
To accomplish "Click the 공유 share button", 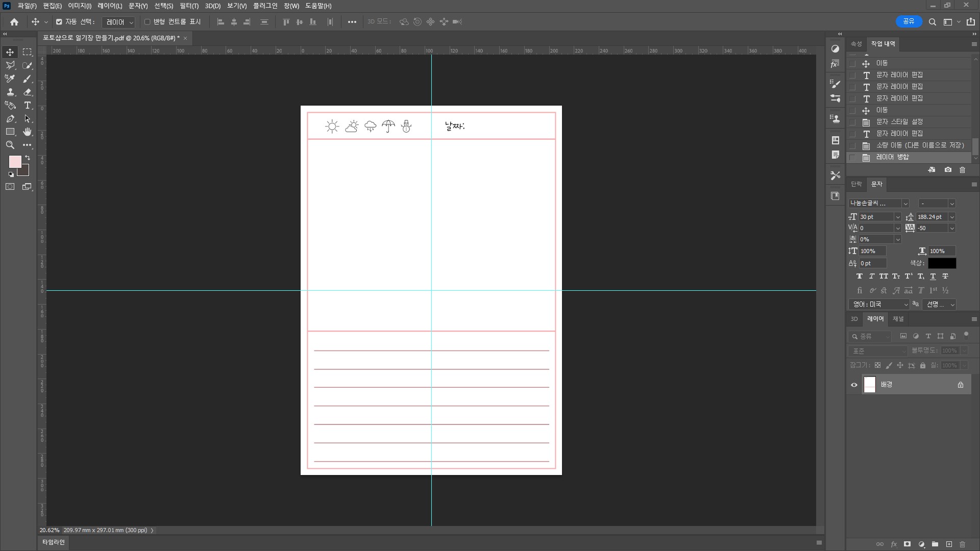I will tap(909, 21).
